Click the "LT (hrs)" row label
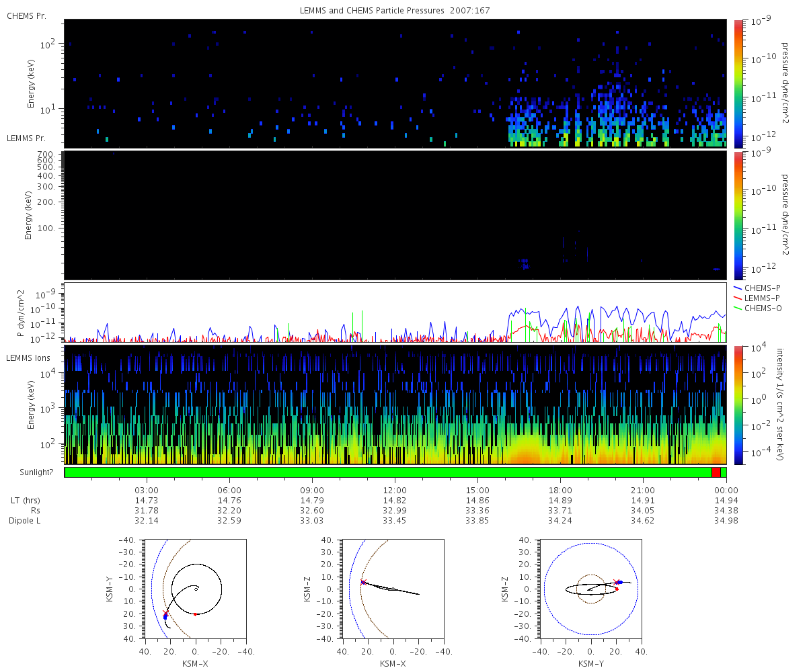This screenshot has height=672, width=807. 25,501
